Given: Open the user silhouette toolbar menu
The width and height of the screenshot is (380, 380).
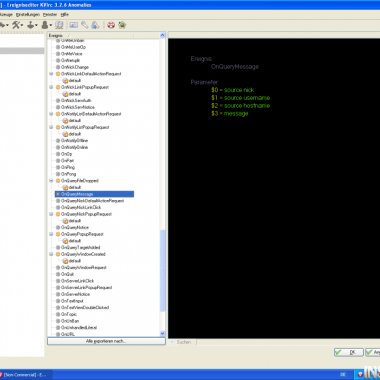Looking at the screenshot, I should click(47, 25).
